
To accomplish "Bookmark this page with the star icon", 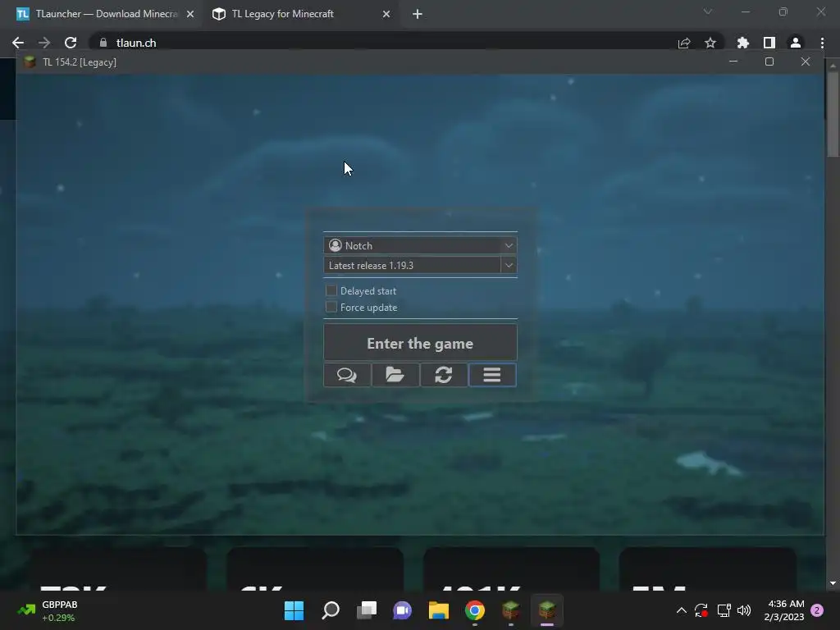I will (x=710, y=43).
